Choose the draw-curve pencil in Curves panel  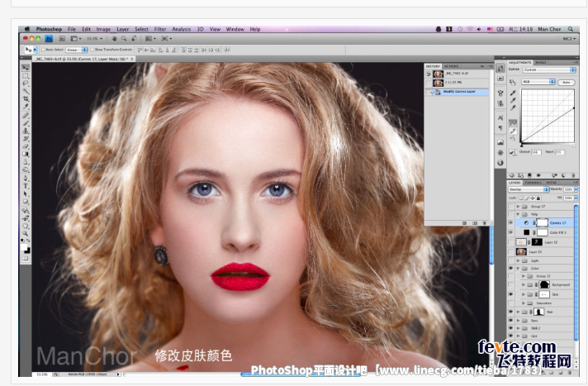[x=513, y=131]
